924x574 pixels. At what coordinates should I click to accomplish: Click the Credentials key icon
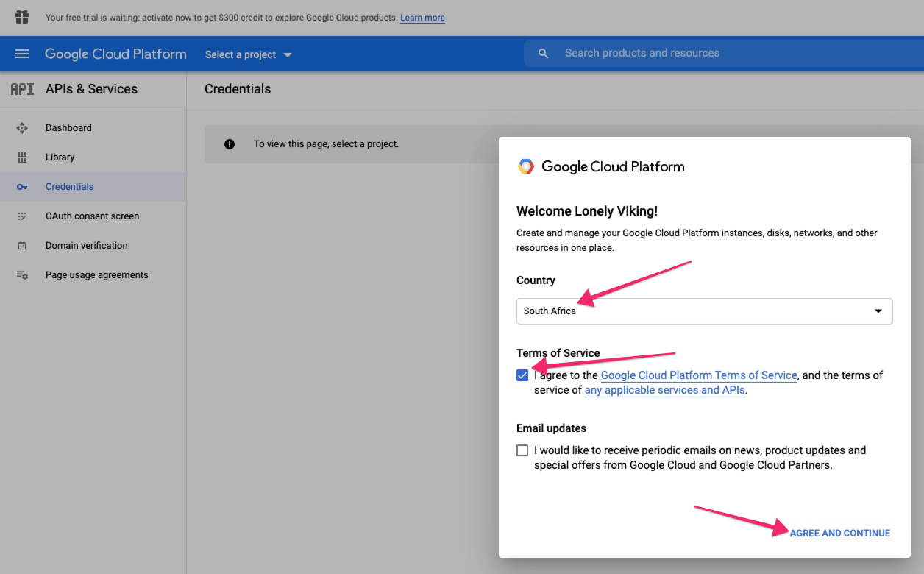tap(22, 187)
